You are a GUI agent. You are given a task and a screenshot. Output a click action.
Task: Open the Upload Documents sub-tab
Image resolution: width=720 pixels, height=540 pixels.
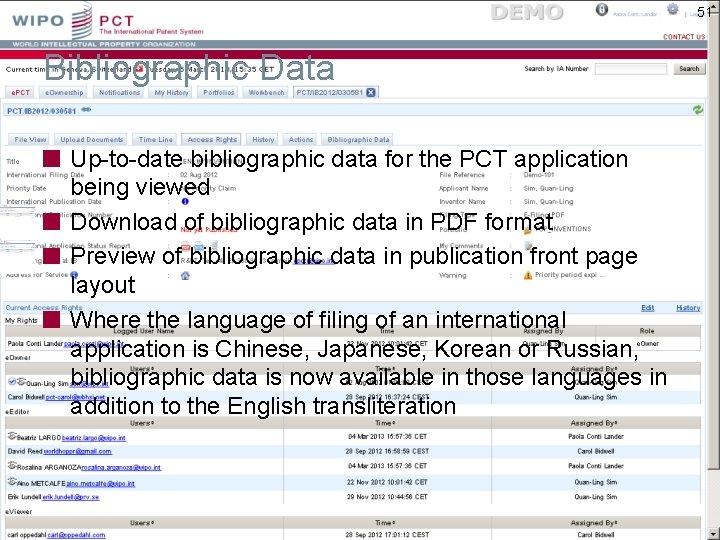(92, 140)
